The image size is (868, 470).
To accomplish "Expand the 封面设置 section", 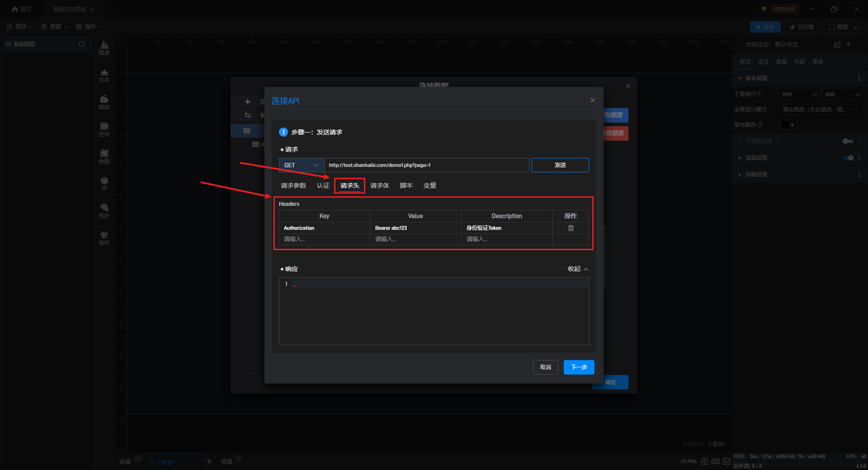I will [756, 175].
